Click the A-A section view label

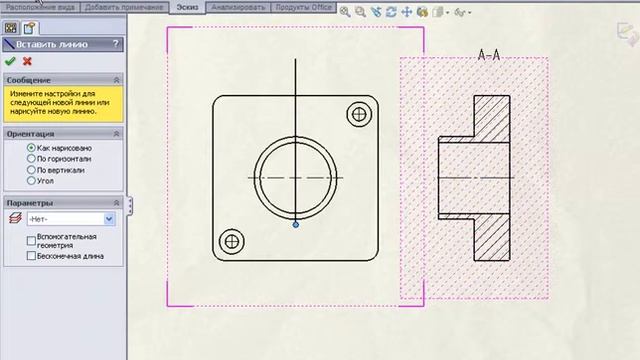tap(489, 55)
